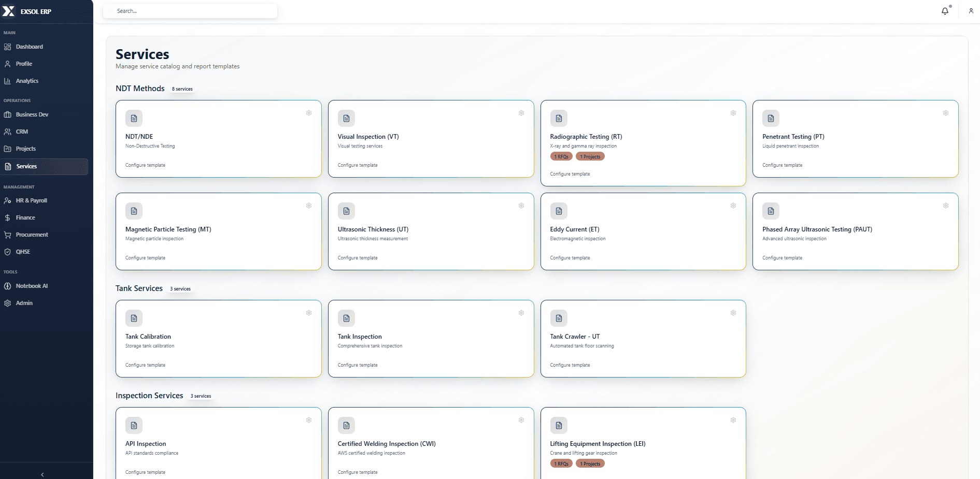Collapse the sidebar with chevron
Viewport: 980px width, 479px height.
[42, 474]
